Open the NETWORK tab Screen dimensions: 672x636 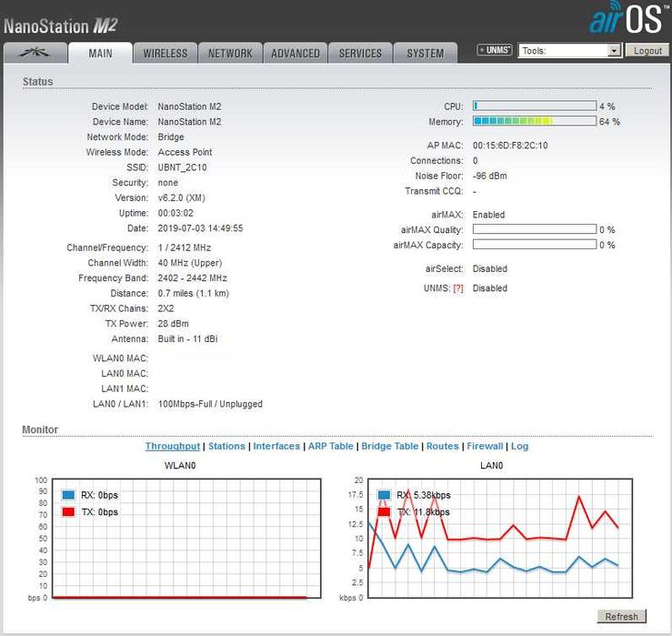pyautogui.click(x=230, y=53)
